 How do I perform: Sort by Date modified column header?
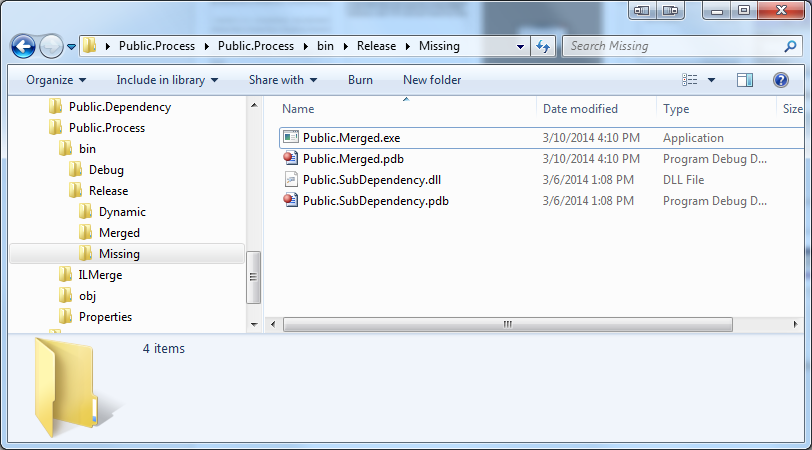580,109
